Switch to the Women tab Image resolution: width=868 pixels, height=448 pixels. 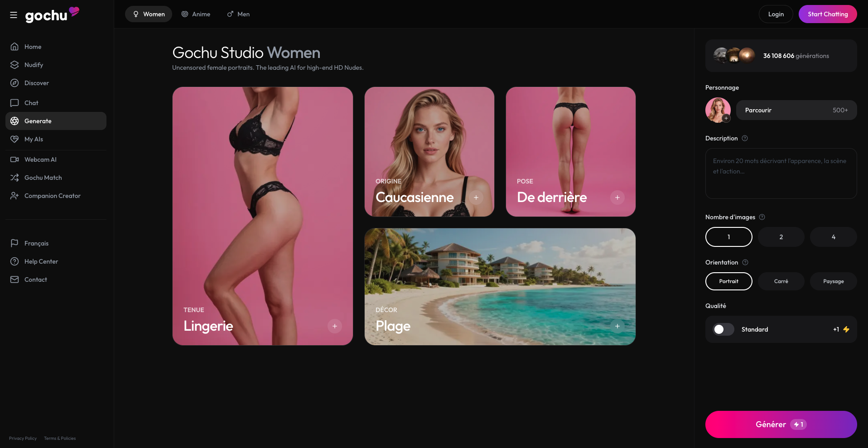point(149,14)
